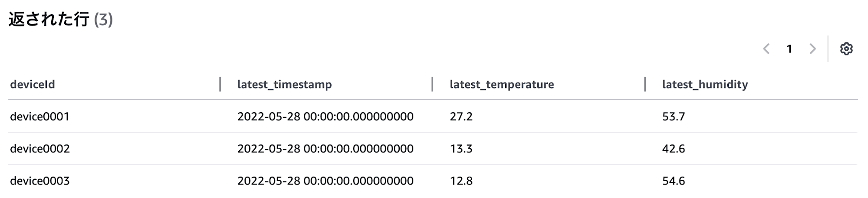The image size is (868, 198).
Task: Select temperature value 12.8
Action: (x=461, y=180)
